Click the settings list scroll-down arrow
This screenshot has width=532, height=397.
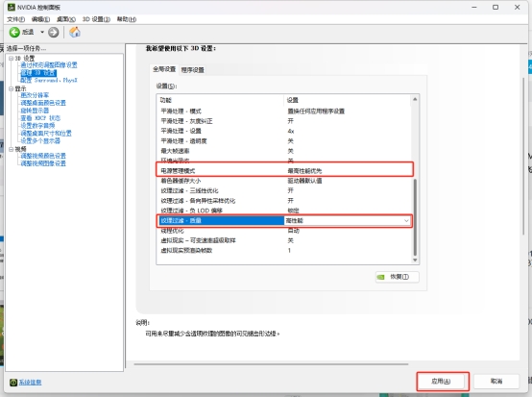[x=415, y=261]
